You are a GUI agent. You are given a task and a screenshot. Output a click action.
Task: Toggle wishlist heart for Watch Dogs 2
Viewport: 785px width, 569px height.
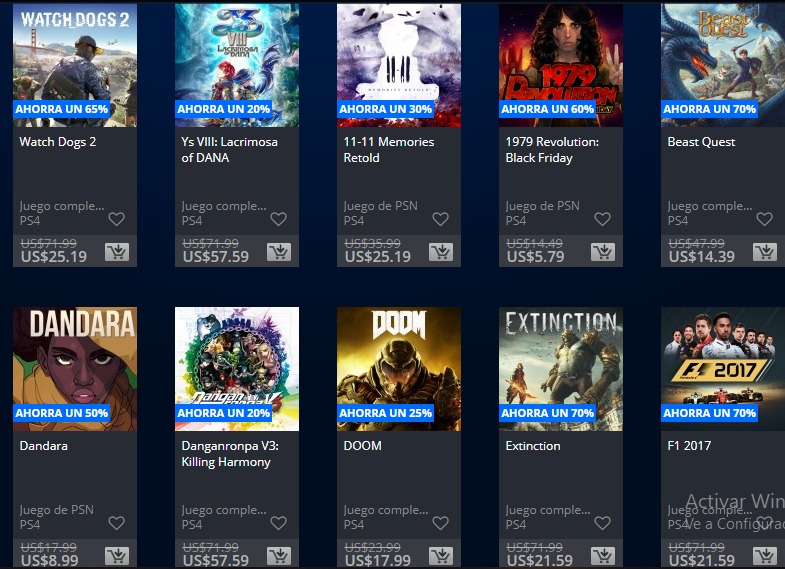[x=117, y=219]
